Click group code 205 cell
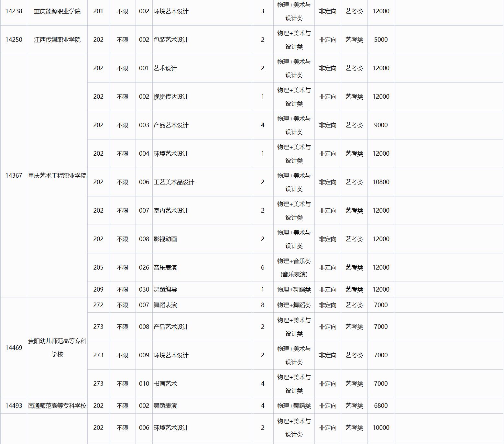 (98, 268)
